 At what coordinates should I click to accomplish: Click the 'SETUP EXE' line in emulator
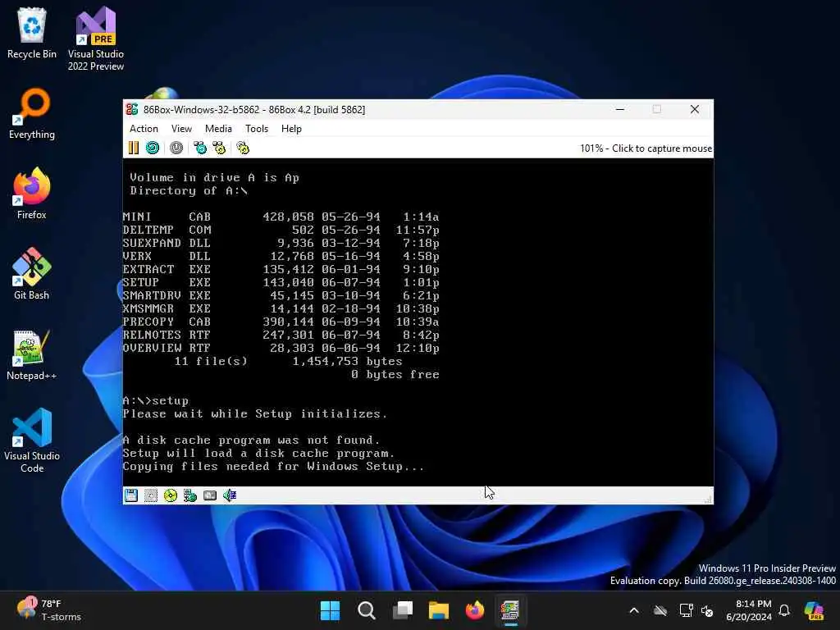tap(281, 282)
